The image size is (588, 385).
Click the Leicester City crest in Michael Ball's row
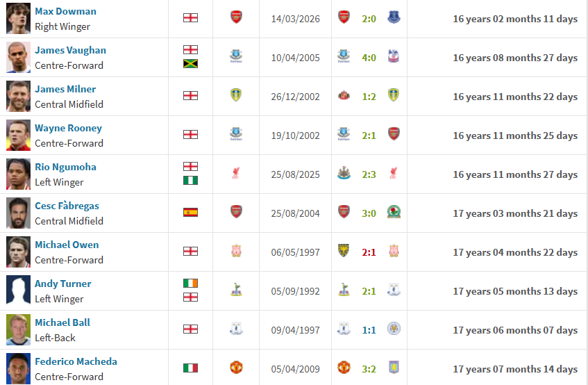394,329
